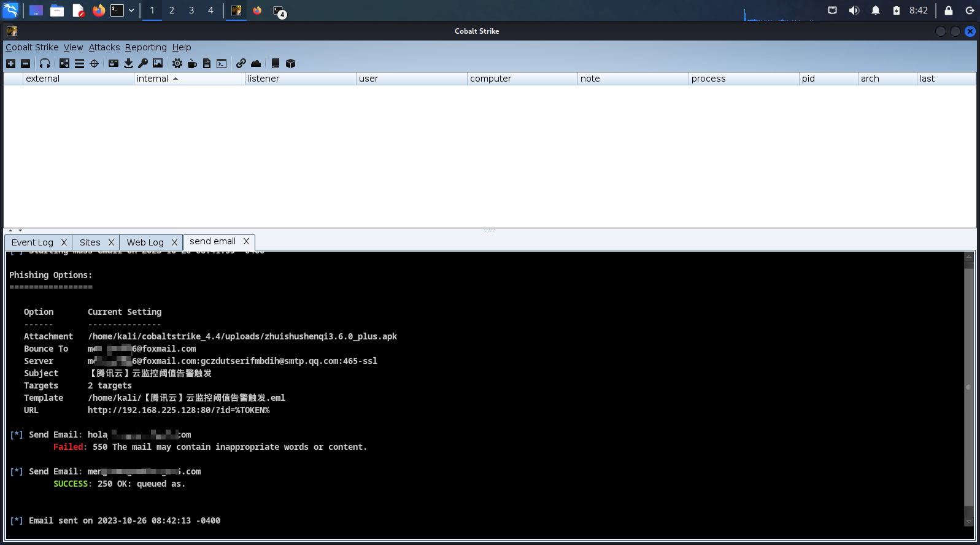Launch the terminal emulator from the panel
Screen dimensions: 980x545
point(117,10)
